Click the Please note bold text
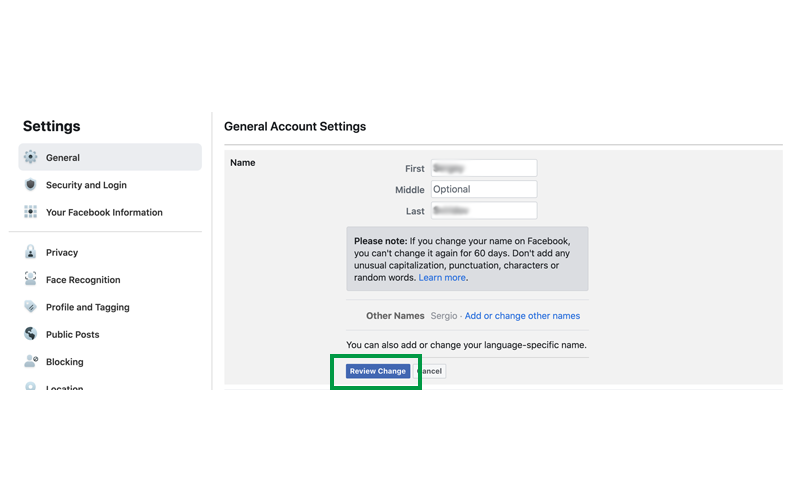This screenshot has width=800, height=480. coord(381,241)
